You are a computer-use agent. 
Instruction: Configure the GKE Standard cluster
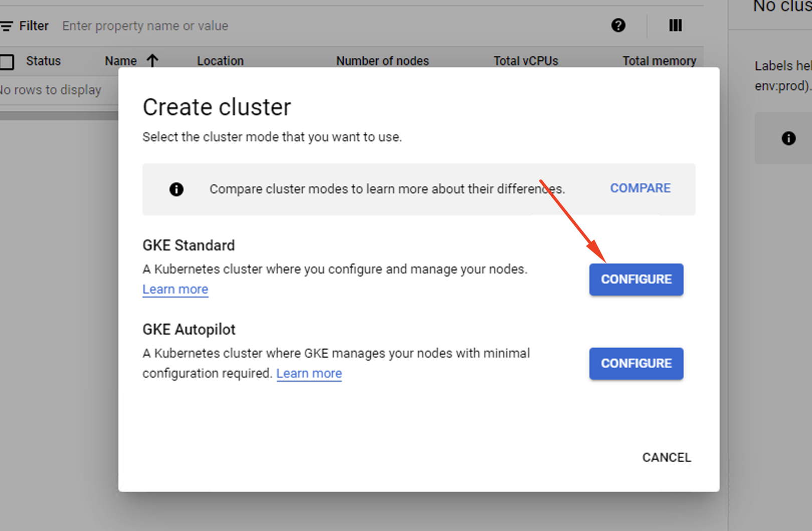coord(636,280)
